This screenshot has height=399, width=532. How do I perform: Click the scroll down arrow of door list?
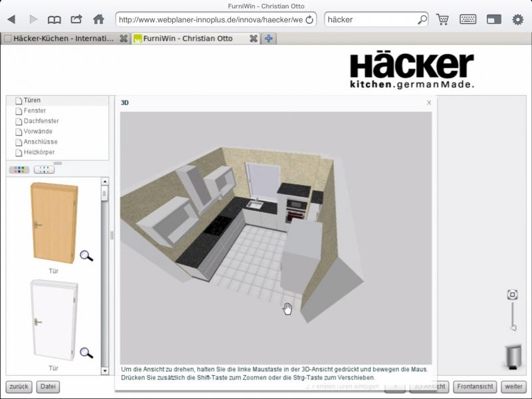coord(105,371)
